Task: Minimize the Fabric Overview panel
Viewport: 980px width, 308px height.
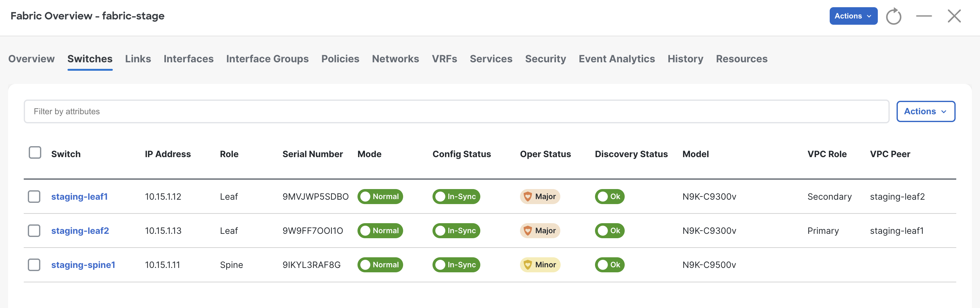Action: [x=924, y=16]
